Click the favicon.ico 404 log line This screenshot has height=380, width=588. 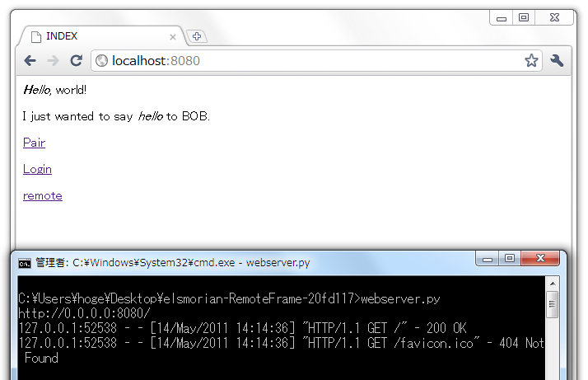pyautogui.click(x=282, y=350)
